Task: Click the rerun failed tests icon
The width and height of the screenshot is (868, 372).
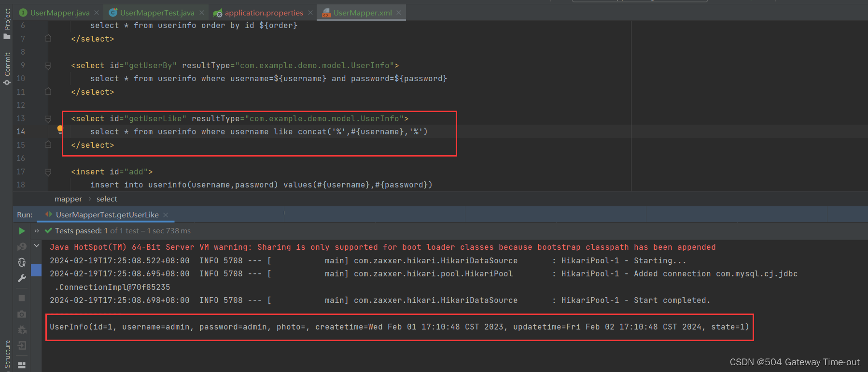Action: pos(22,247)
